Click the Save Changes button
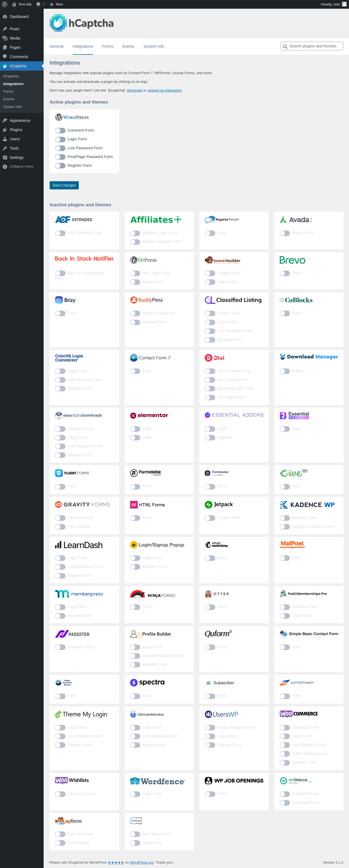Viewport: 349px width, 868px height. click(64, 185)
